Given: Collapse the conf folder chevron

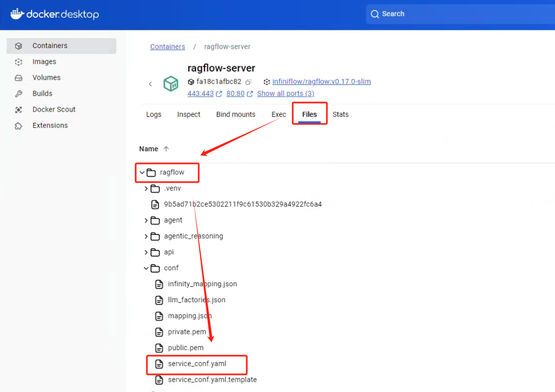Looking at the screenshot, I should 146,268.
